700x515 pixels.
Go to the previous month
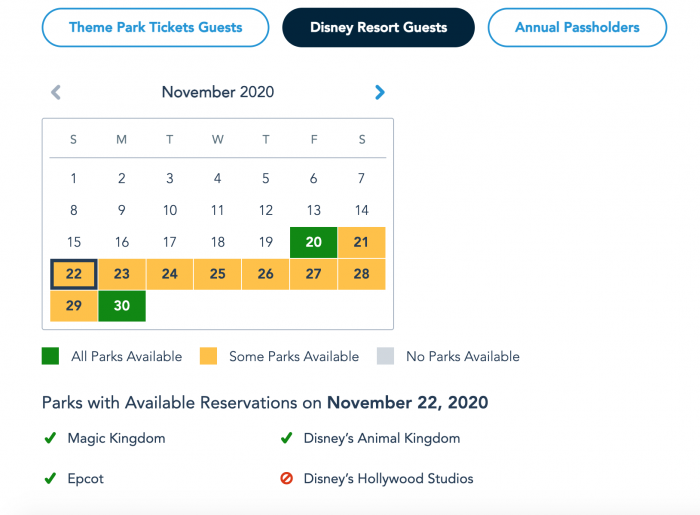56,92
